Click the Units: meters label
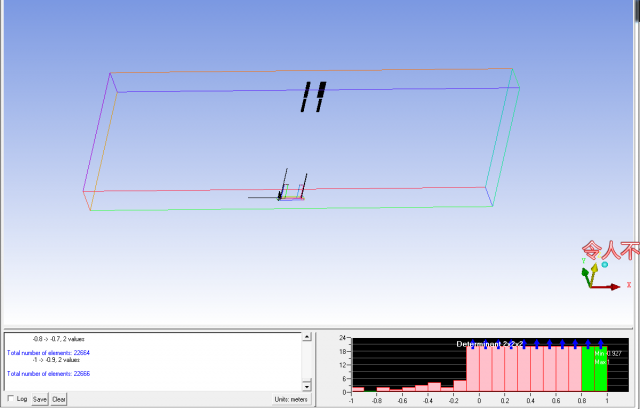Image resolution: width=640 pixels, height=409 pixels. point(291,399)
